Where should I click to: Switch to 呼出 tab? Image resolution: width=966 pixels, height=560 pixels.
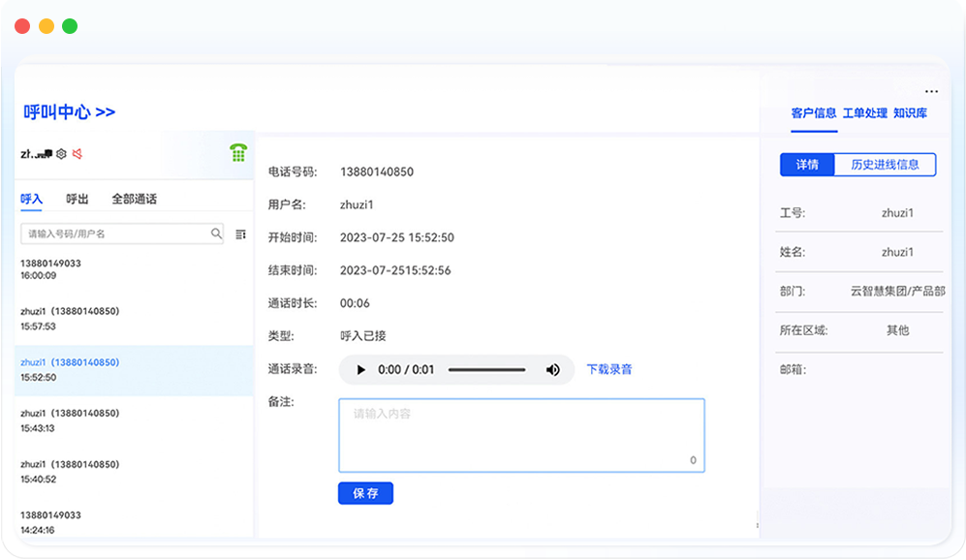coord(78,200)
